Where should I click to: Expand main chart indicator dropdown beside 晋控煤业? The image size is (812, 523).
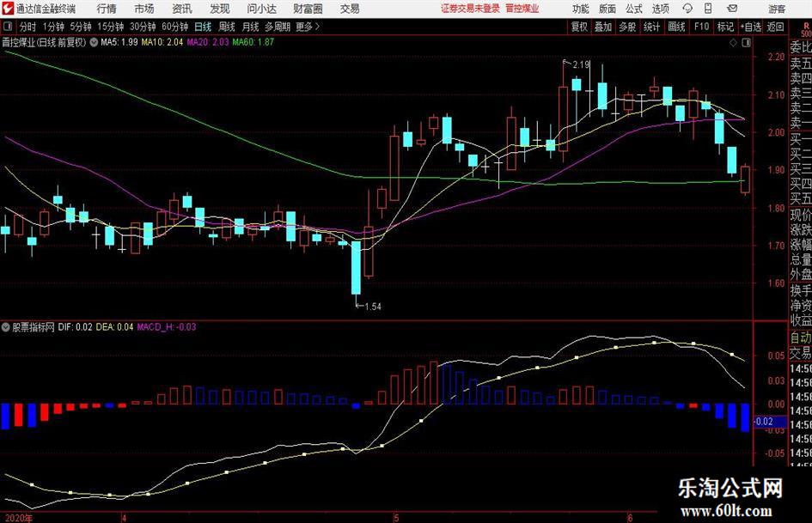tap(94, 42)
